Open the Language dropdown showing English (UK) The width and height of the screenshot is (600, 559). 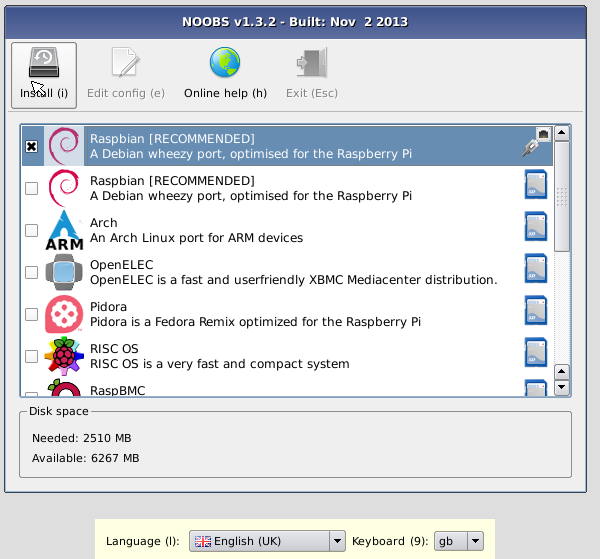[267, 541]
